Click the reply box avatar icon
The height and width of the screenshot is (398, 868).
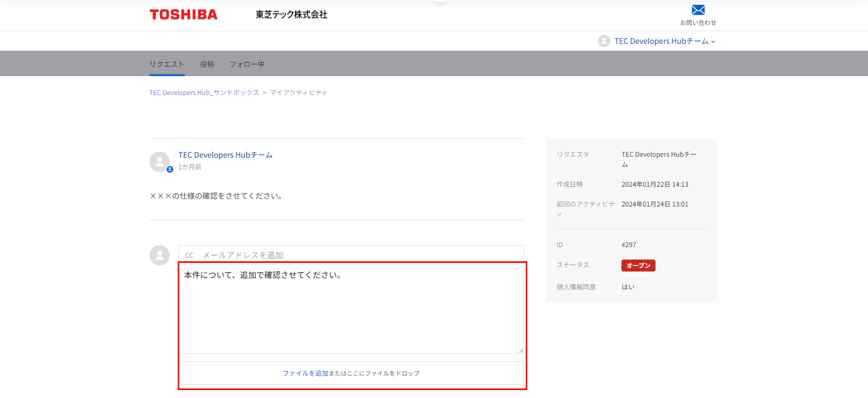click(160, 255)
